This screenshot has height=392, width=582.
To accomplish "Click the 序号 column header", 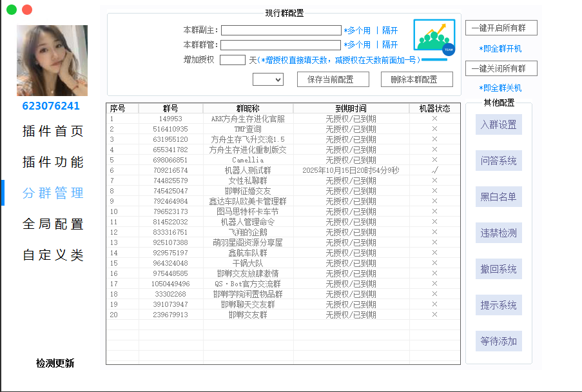I will [x=122, y=108].
